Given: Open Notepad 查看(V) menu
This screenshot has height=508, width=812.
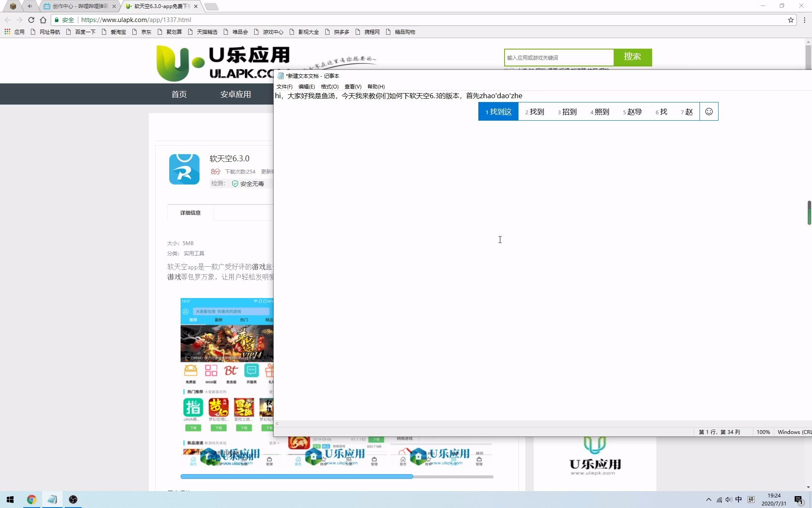Looking at the screenshot, I should coord(353,86).
